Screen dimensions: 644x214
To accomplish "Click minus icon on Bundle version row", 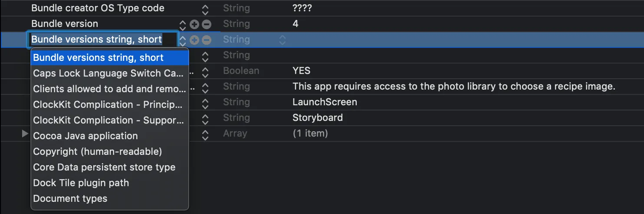I will click(207, 24).
